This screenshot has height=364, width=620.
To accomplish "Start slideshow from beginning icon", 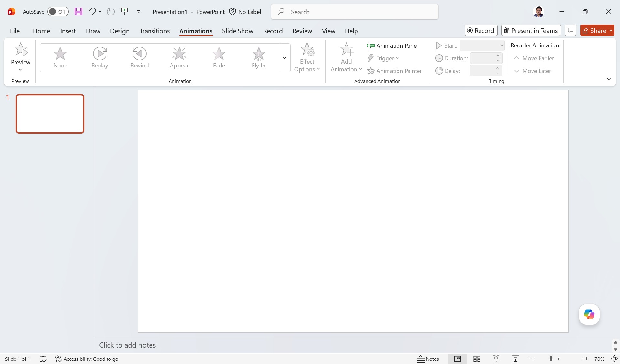I will coord(124,12).
